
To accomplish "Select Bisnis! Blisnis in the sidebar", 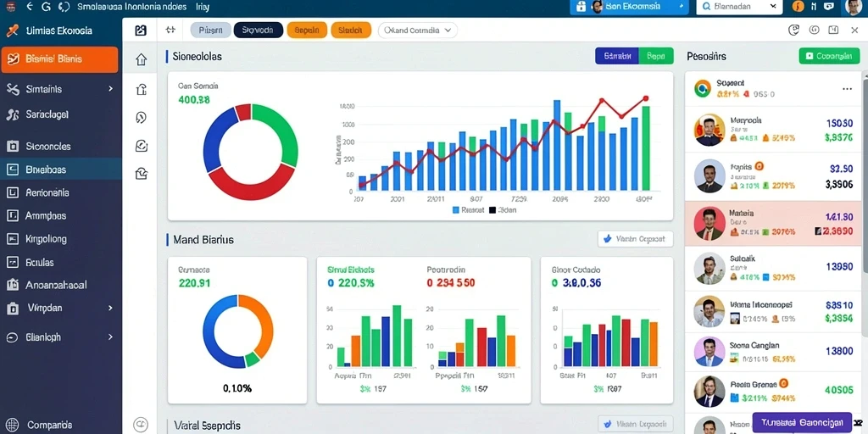I will [60, 60].
